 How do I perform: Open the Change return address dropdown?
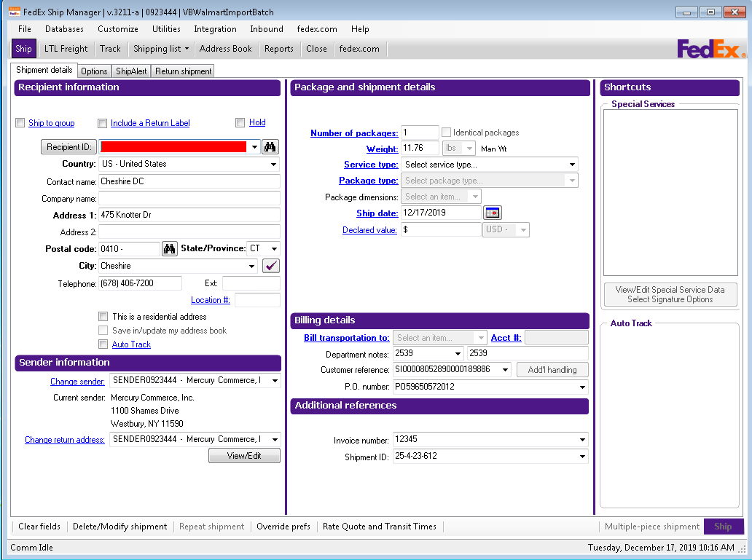275,439
